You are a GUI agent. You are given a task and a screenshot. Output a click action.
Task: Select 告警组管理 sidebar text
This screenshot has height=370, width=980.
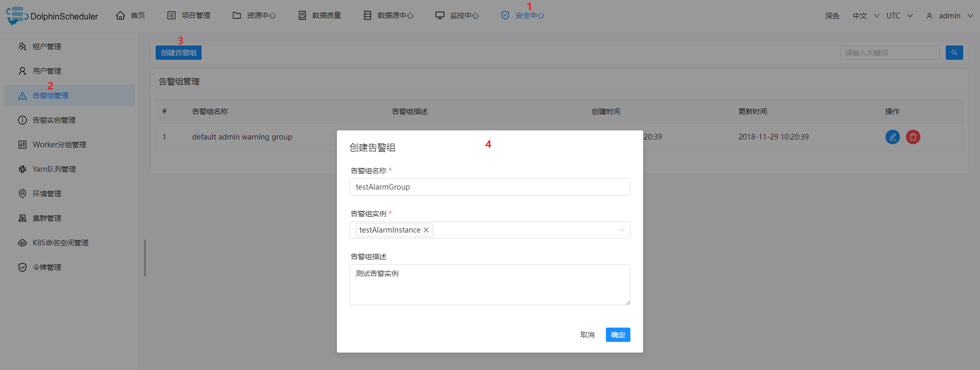pos(51,96)
